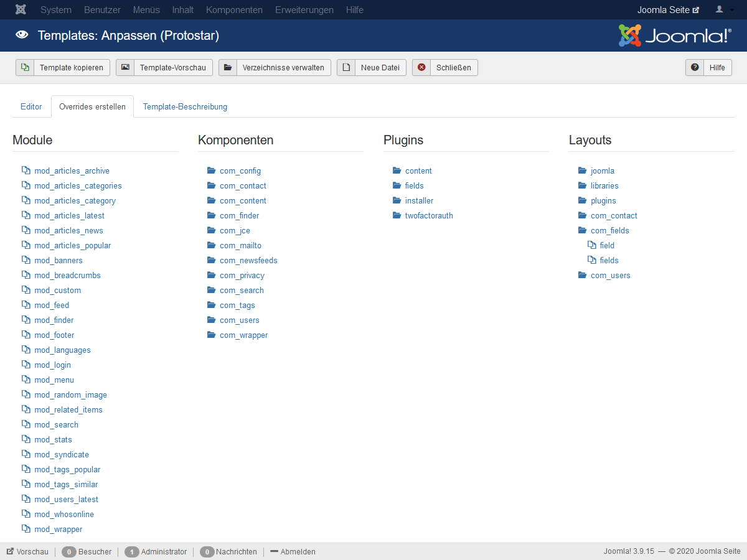
Task: Open the Erweiterungen menu
Action: tap(304, 10)
